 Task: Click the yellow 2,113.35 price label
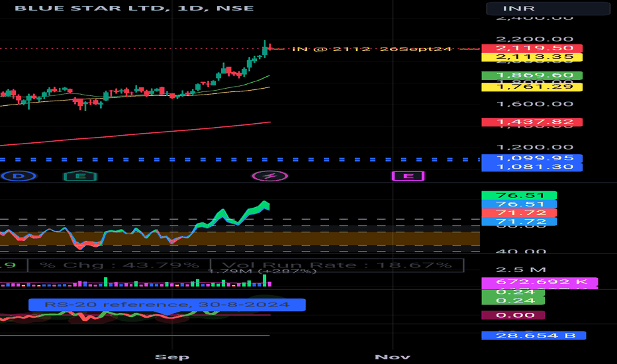532,57
